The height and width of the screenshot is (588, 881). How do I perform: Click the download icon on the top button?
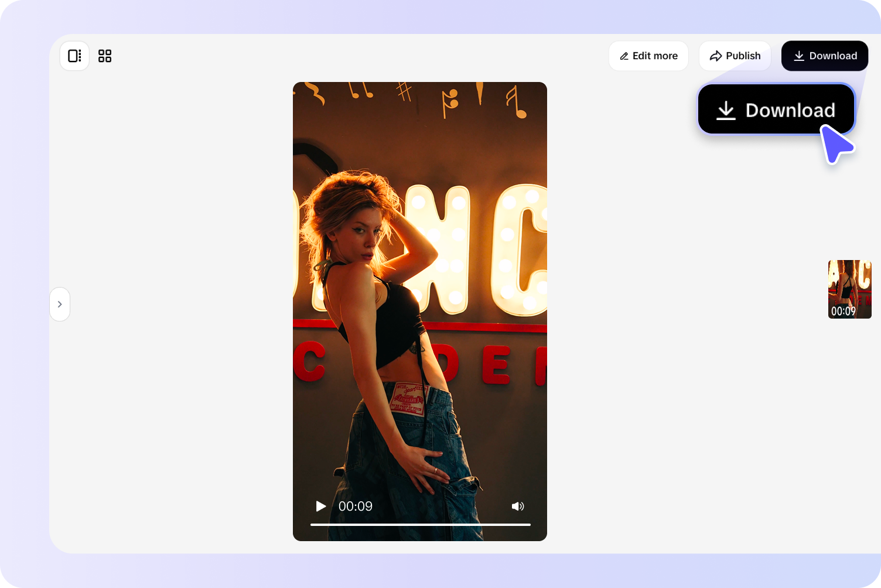[x=799, y=56]
